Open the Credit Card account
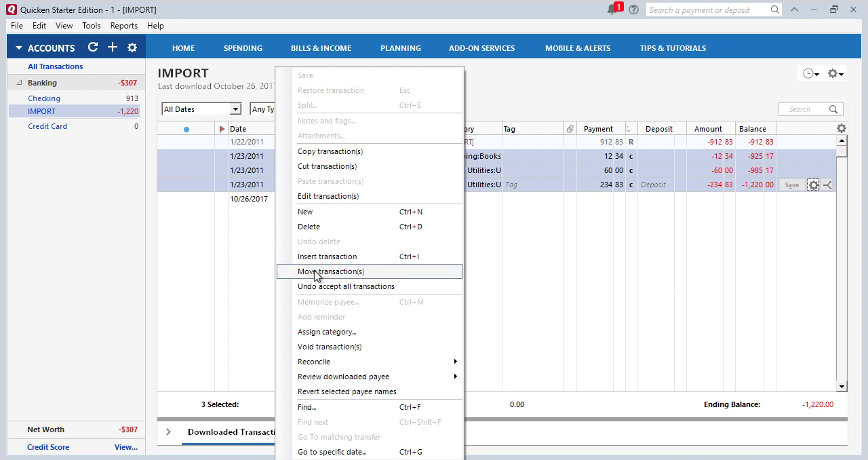The width and height of the screenshot is (868, 460). (47, 126)
